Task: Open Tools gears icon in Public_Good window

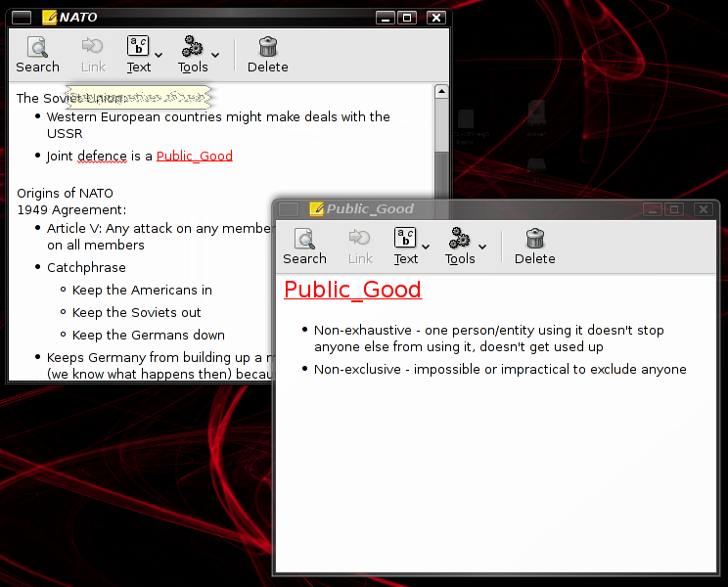Action: point(460,238)
